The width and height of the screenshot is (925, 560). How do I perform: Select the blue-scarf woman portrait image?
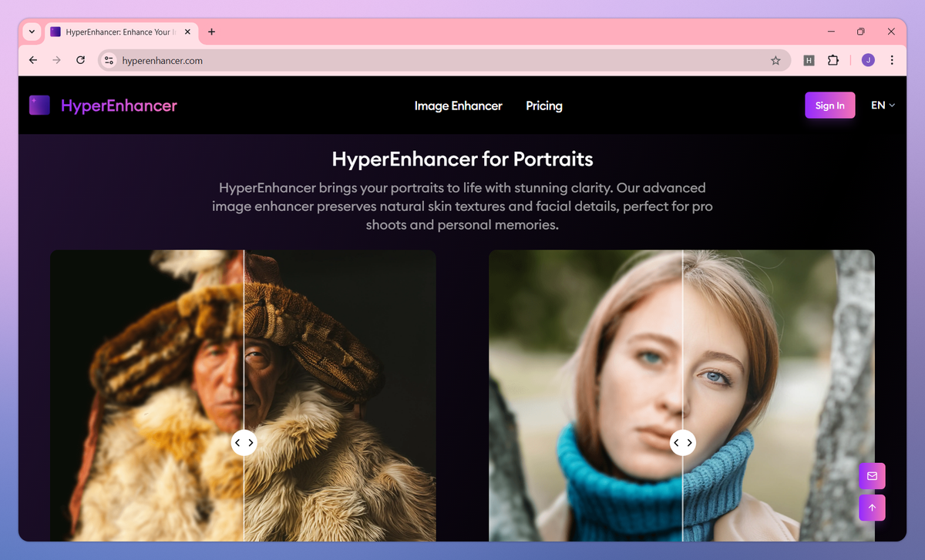point(682,395)
